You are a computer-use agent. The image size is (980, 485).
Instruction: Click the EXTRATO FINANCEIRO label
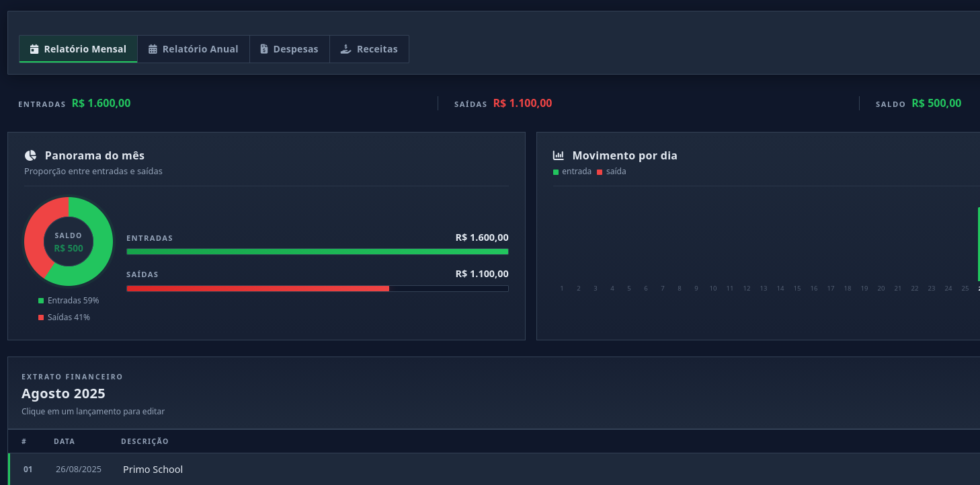click(72, 377)
